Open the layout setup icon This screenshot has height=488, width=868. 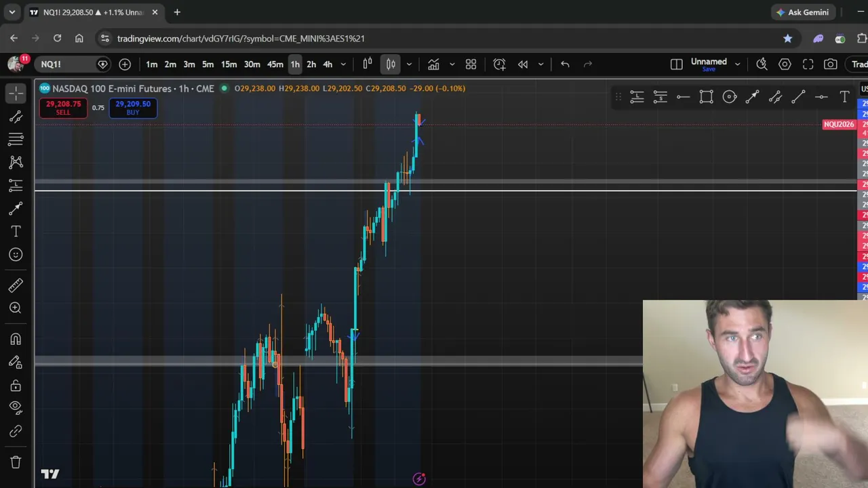pyautogui.click(x=677, y=64)
